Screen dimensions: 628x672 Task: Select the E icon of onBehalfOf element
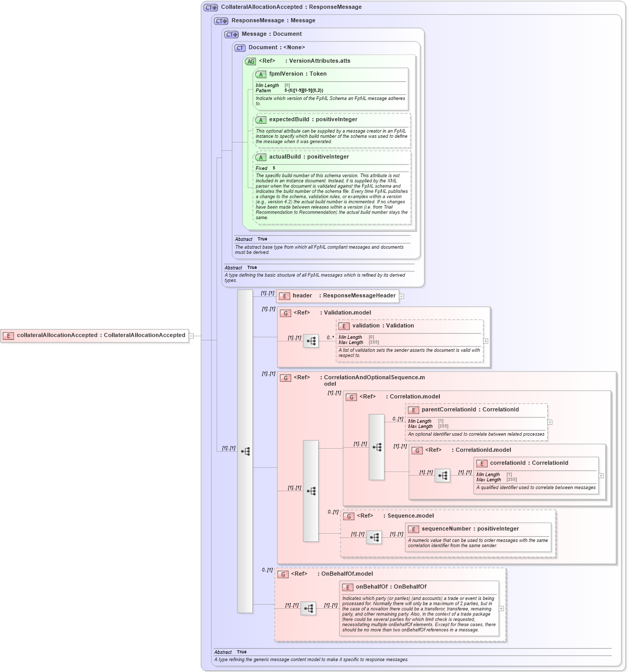pyautogui.click(x=347, y=588)
